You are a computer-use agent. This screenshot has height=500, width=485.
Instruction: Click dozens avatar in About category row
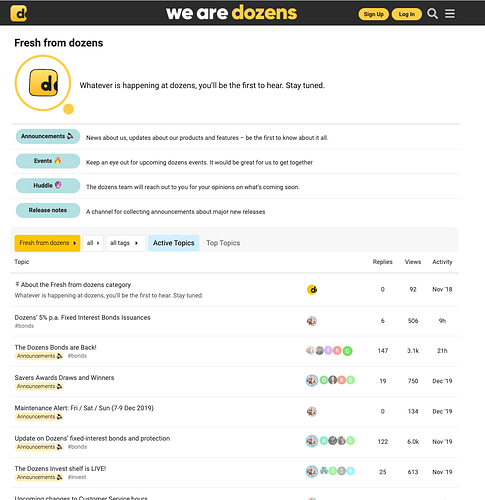312,290
